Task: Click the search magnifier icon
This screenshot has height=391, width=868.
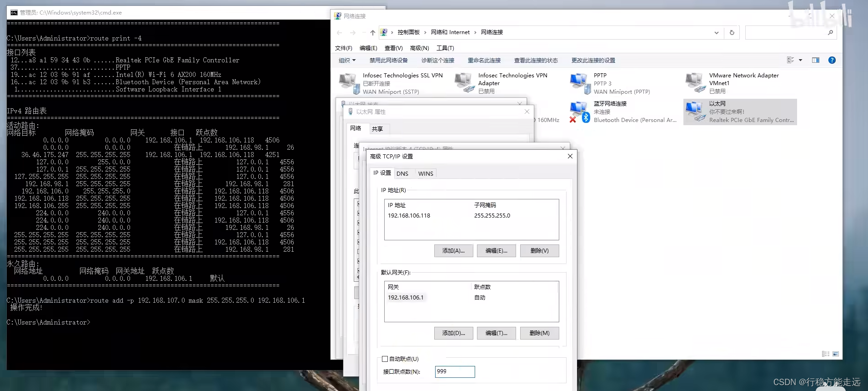Action: click(x=830, y=32)
